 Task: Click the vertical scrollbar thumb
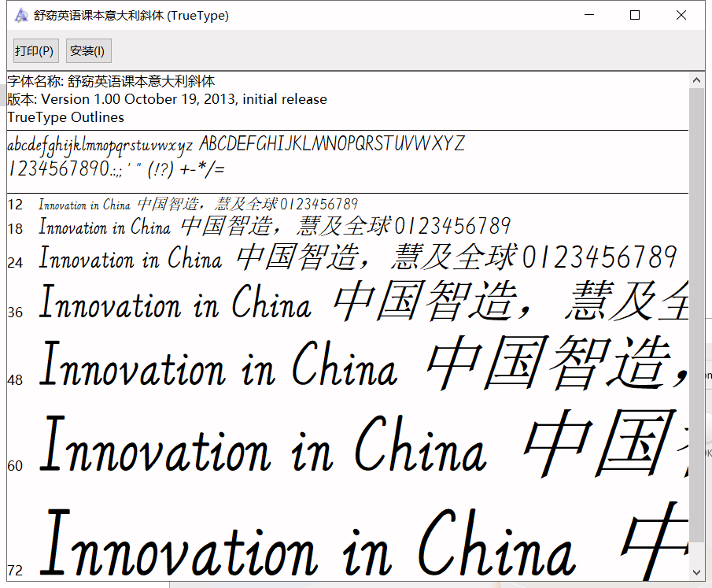(x=696, y=314)
